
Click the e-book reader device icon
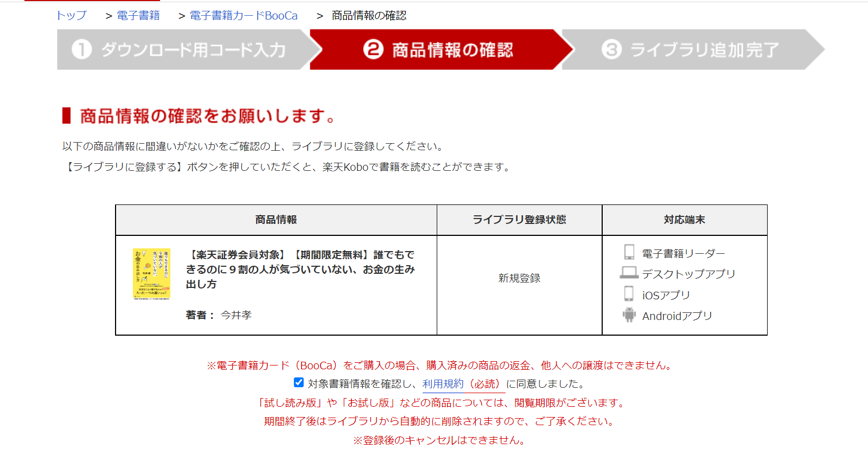click(x=629, y=252)
